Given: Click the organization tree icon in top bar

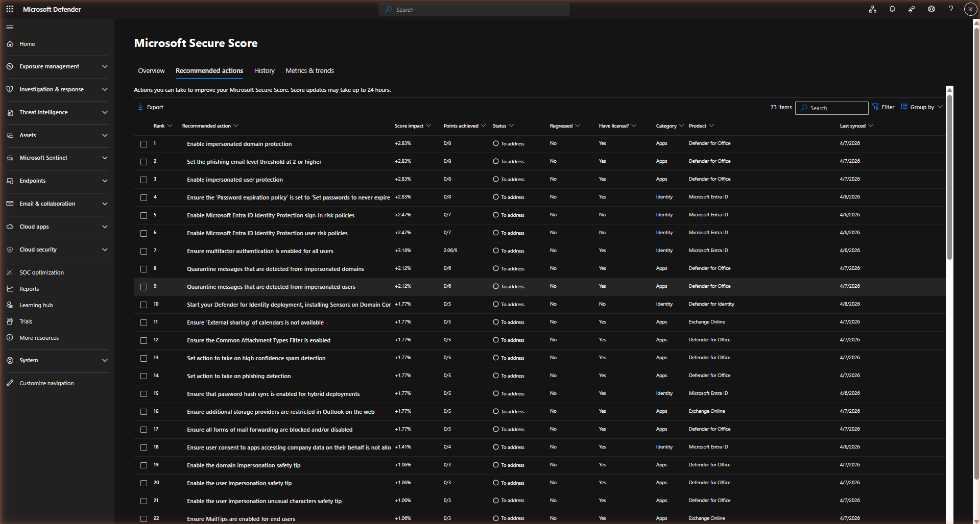Looking at the screenshot, I should tap(873, 9).
